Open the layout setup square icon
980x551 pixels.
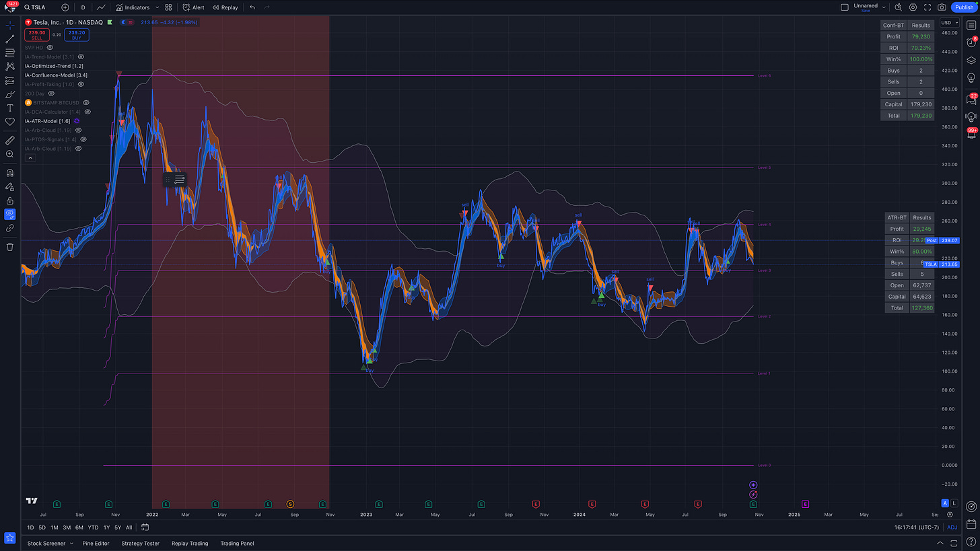(845, 7)
